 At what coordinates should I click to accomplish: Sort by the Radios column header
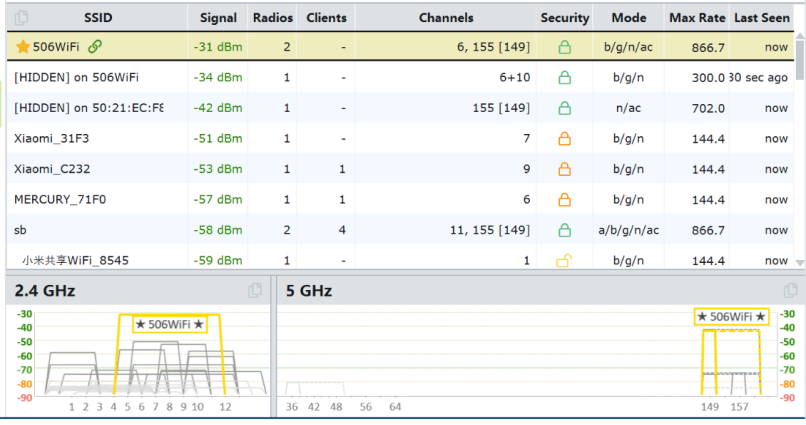pos(272,18)
